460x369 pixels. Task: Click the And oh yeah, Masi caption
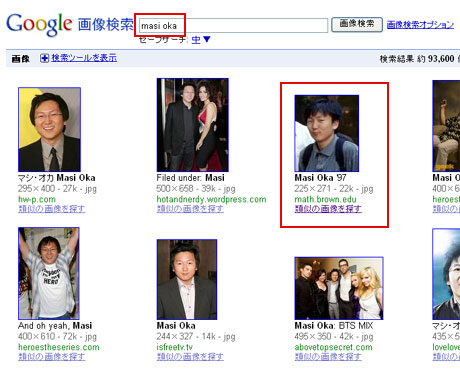coord(55,326)
